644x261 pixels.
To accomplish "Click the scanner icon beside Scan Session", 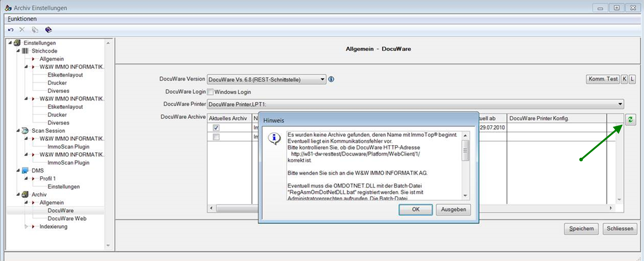I will [x=25, y=130].
